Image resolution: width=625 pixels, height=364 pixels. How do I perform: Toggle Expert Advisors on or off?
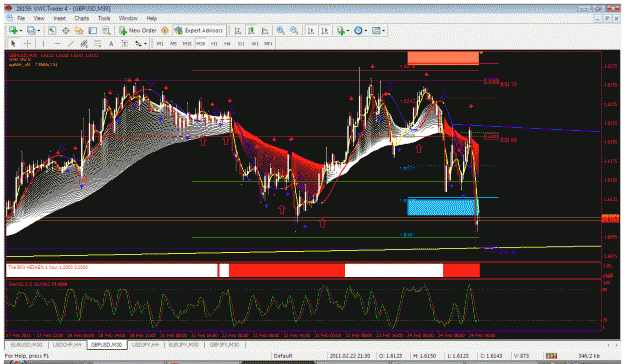pyautogui.click(x=199, y=31)
